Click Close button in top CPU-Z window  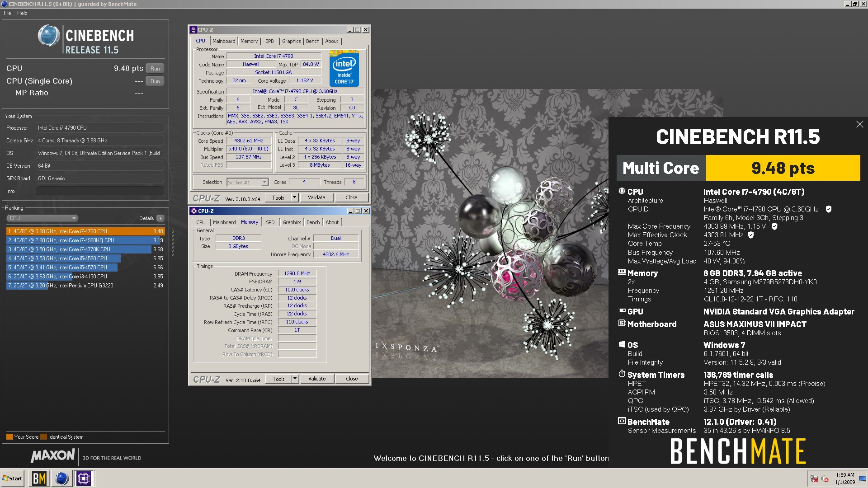[x=351, y=197]
